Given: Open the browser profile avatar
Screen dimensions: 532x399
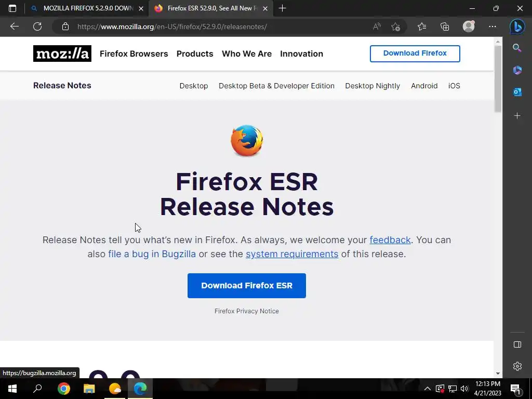Looking at the screenshot, I should tap(469, 26).
